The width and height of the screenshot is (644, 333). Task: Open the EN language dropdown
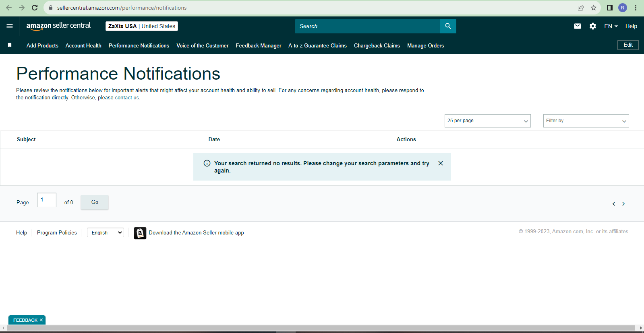tap(611, 26)
